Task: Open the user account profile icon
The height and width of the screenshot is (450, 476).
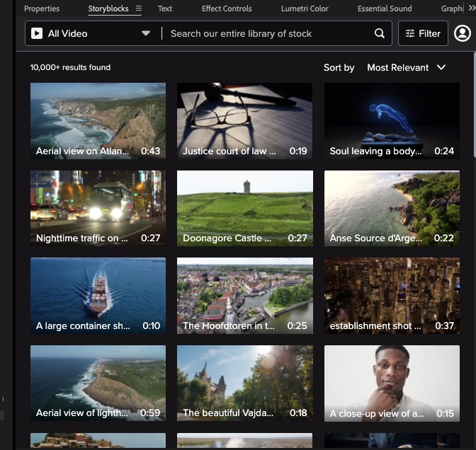Action: [x=463, y=33]
